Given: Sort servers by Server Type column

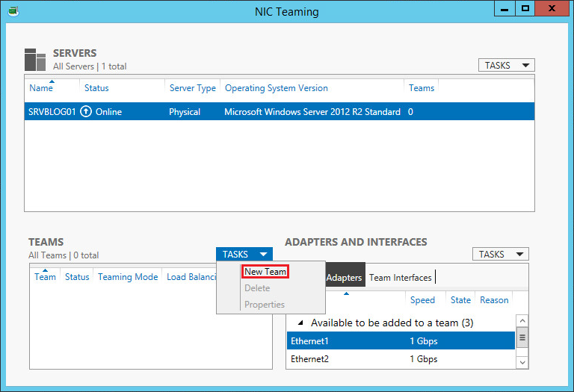Looking at the screenshot, I should pyautogui.click(x=192, y=88).
